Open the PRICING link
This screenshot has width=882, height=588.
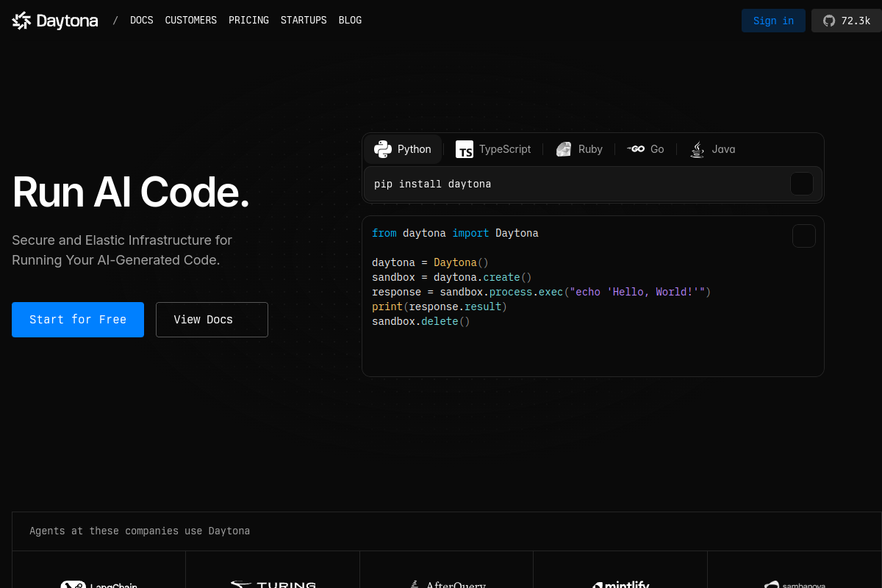248,21
